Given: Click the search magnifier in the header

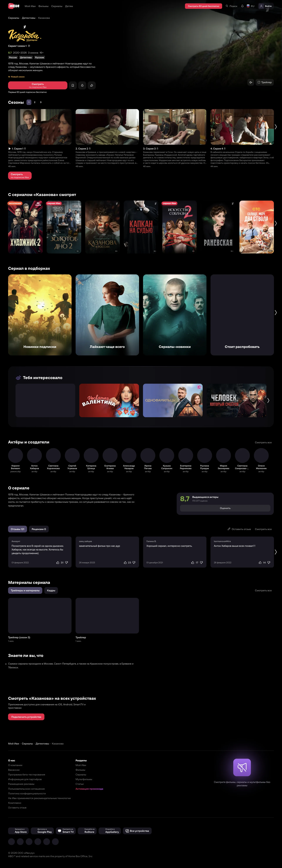Looking at the screenshot, I should (227, 6).
